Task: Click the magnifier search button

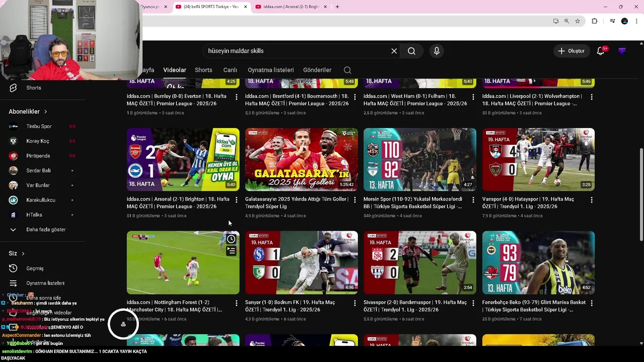Action: click(x=412, y=51)
